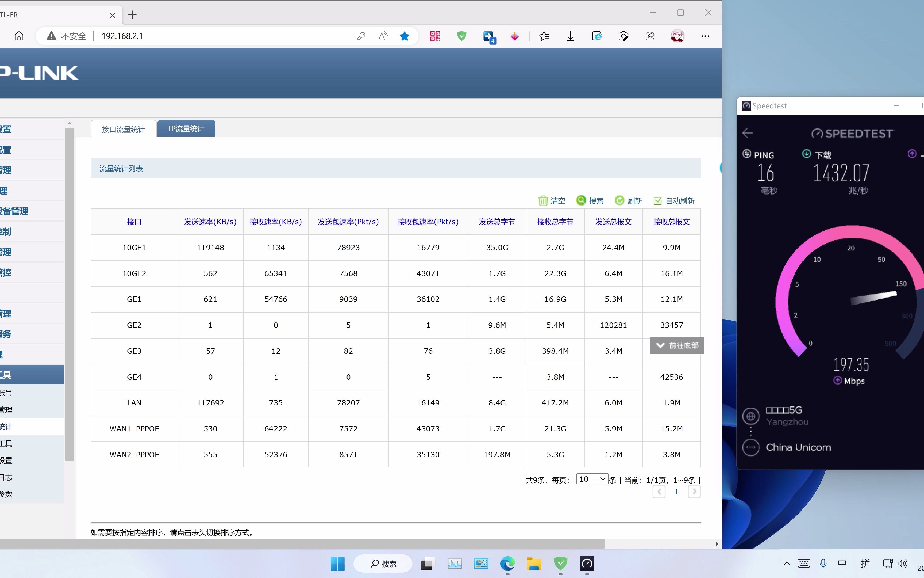Screen dimensions: 924x578
Task: Click the WAN1_PPPOE interface cell
Action: 134,428
